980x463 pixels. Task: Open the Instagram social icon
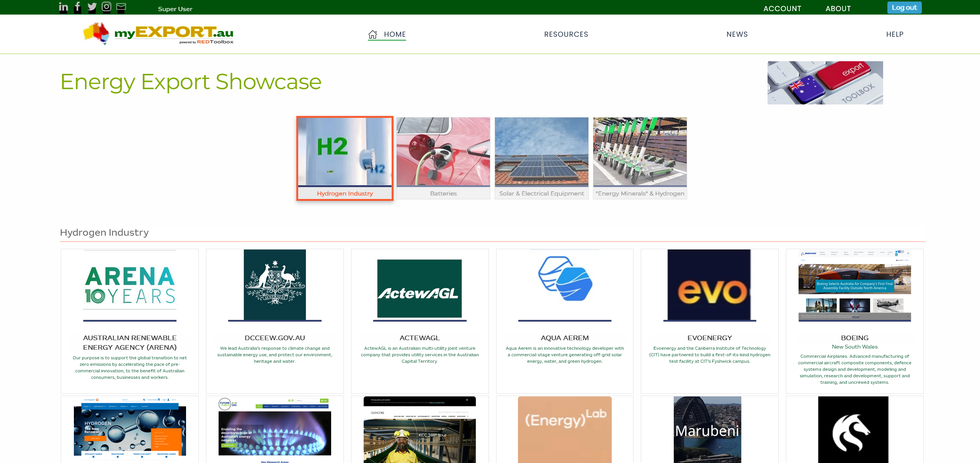pyautogui.click(x=106, y=7)
